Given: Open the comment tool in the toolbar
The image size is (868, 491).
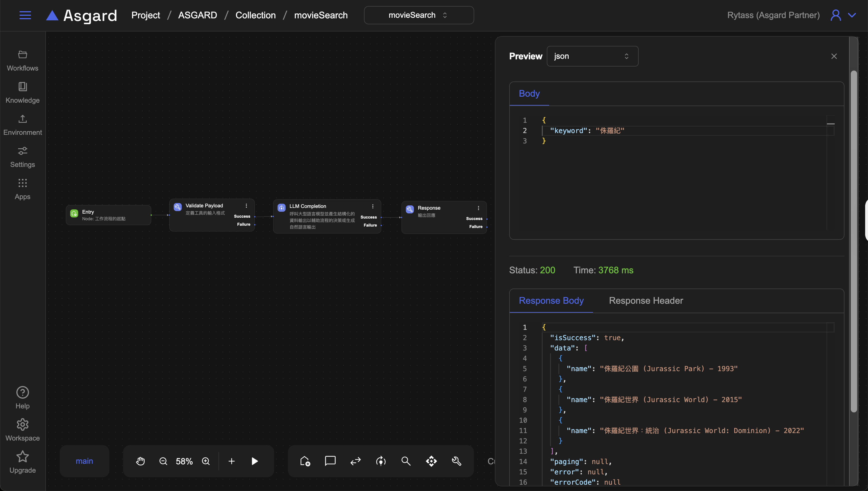Looking at the screenshot, I should pos(330,461).
